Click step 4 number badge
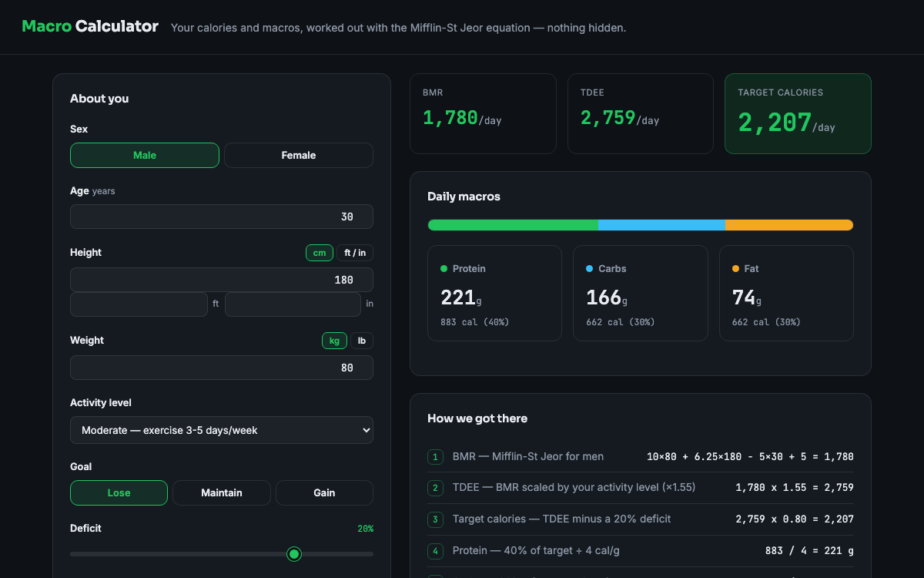Viewport: 924px width, 578px height. click(x=435, y=551)
